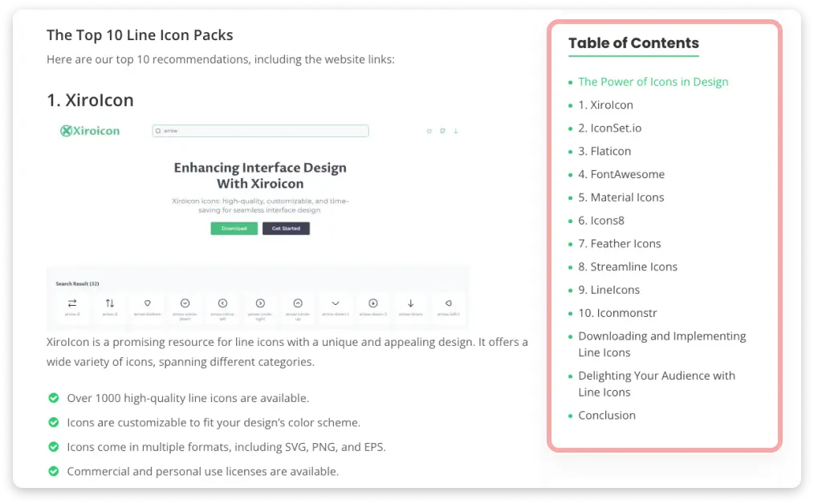Open '7. Feather Icons' contents link
Screen dimensions: 814x504
(x=619, y=243)
